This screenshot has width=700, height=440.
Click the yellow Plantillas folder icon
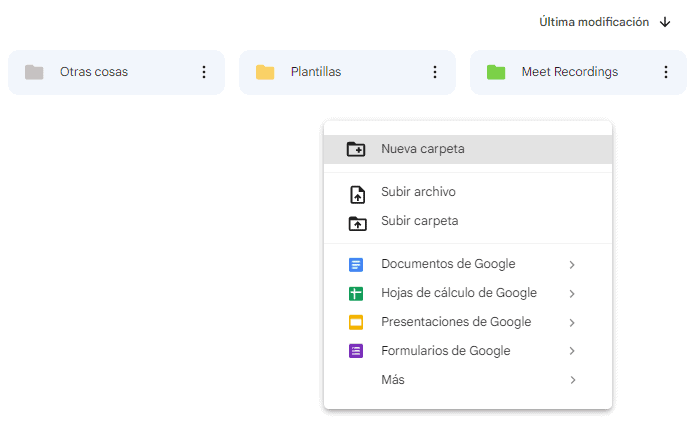pyautogui.click(x=265, y=72)
